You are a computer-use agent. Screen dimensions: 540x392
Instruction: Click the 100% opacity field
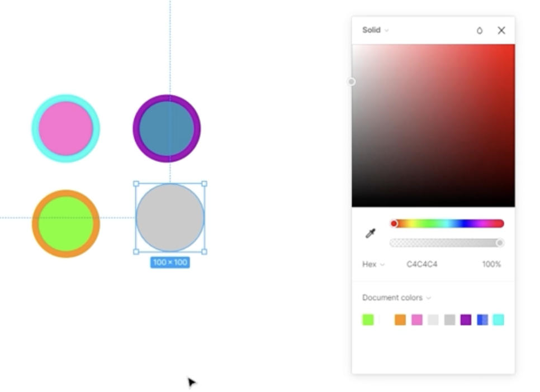[491, 264]
